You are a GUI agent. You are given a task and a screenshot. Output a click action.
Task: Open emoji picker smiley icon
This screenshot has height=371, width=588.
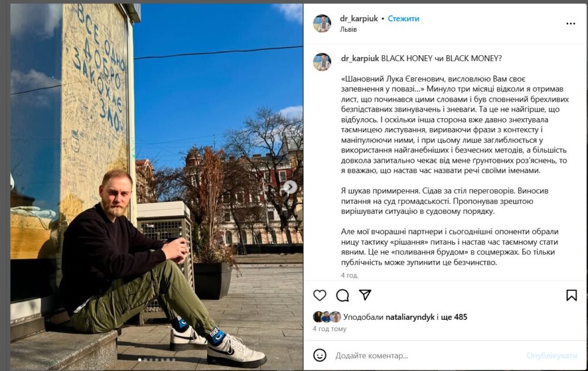(x=319, y=355)
